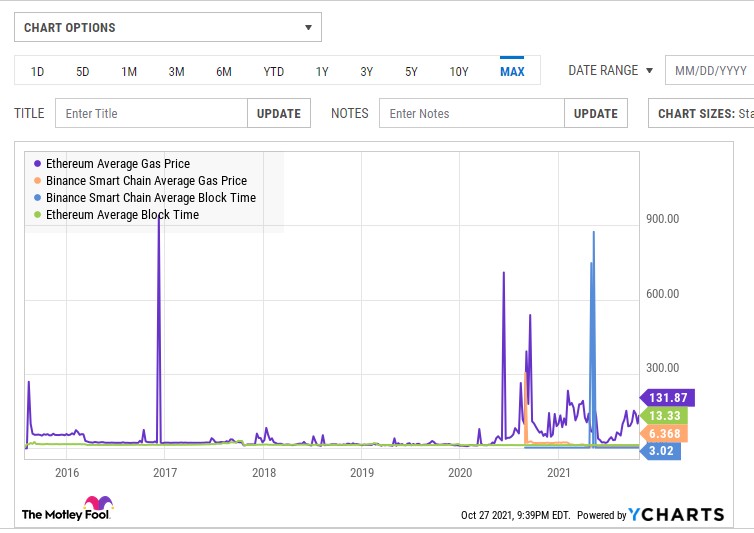Click the Enter Notes input field
The image size is (754, 533).
click(x=472, y=114)
